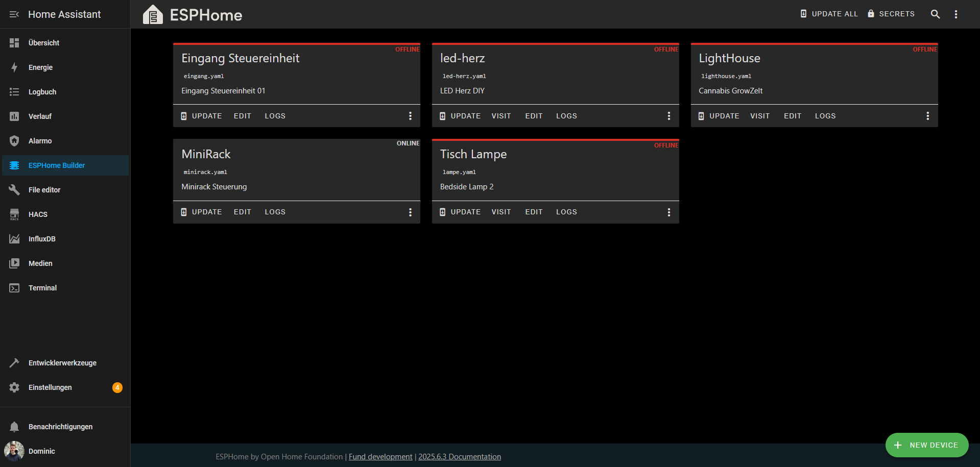Open Logbuch in sidebar
Viewport: 980px width, 467px height.
click(65, 92)
